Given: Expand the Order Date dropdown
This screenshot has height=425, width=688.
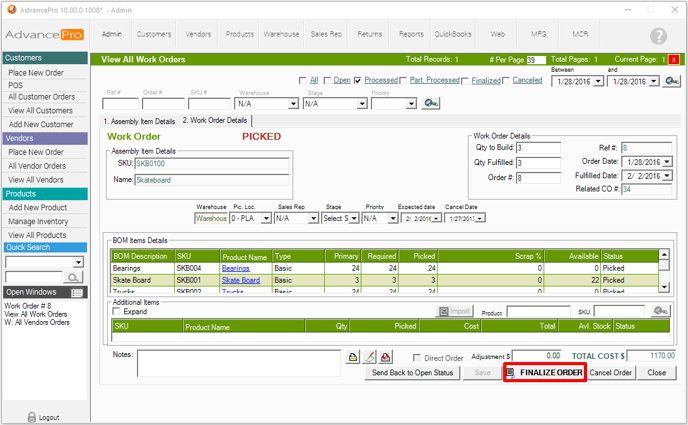Looking at the screenshot, I should [x=666, y=161].
